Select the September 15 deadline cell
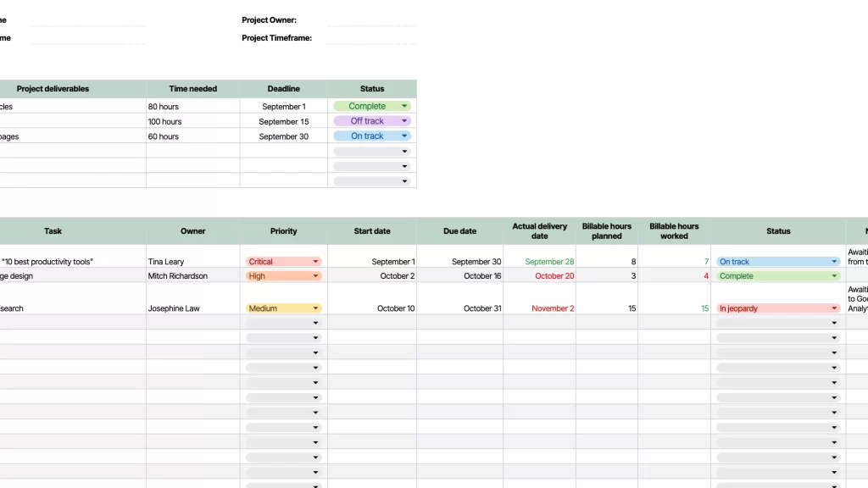The width and height of the screenshot is (868, 488). click(x=283, y=121)
